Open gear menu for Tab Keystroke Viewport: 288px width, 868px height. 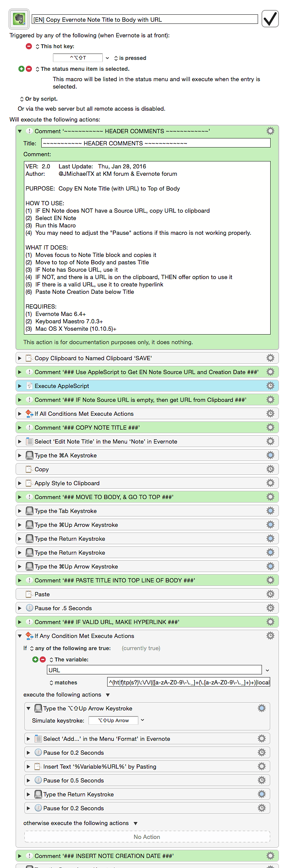(270, 511)
